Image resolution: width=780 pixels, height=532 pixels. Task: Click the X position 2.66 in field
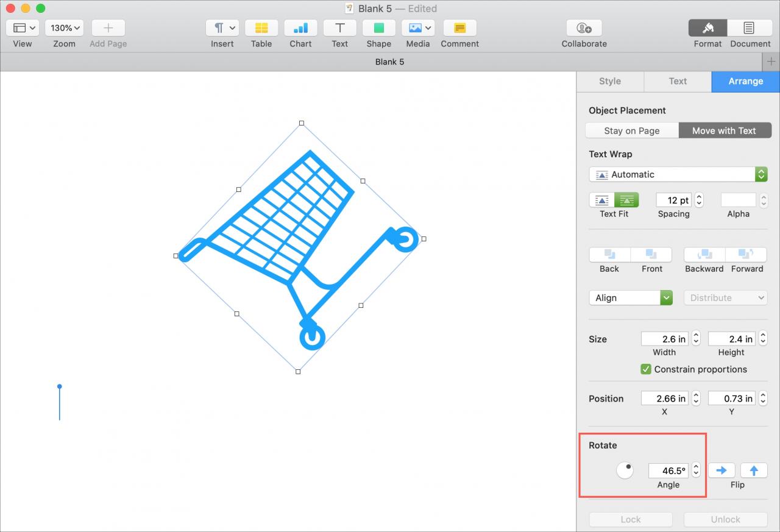click(x=665, y=399)
